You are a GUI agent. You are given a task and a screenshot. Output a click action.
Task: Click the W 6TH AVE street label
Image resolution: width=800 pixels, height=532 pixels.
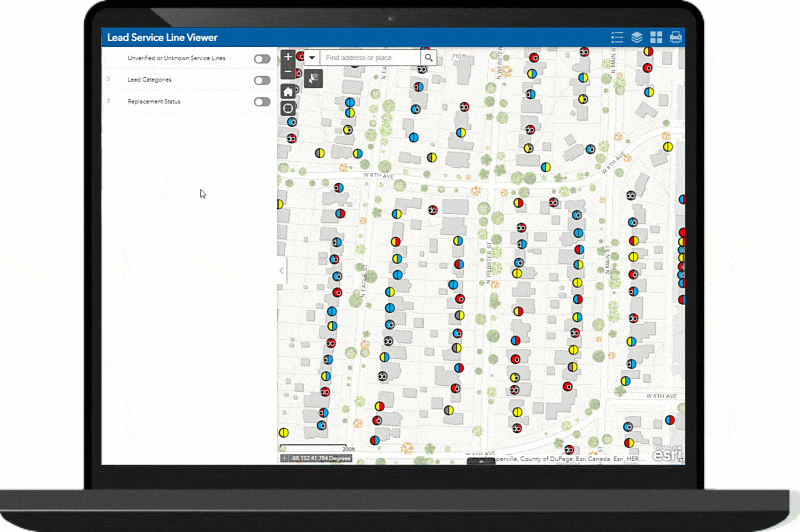click(661, 396)
